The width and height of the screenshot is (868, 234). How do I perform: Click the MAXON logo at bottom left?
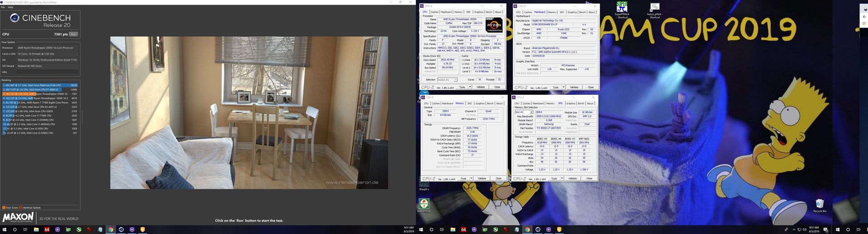tap(18, 217)
